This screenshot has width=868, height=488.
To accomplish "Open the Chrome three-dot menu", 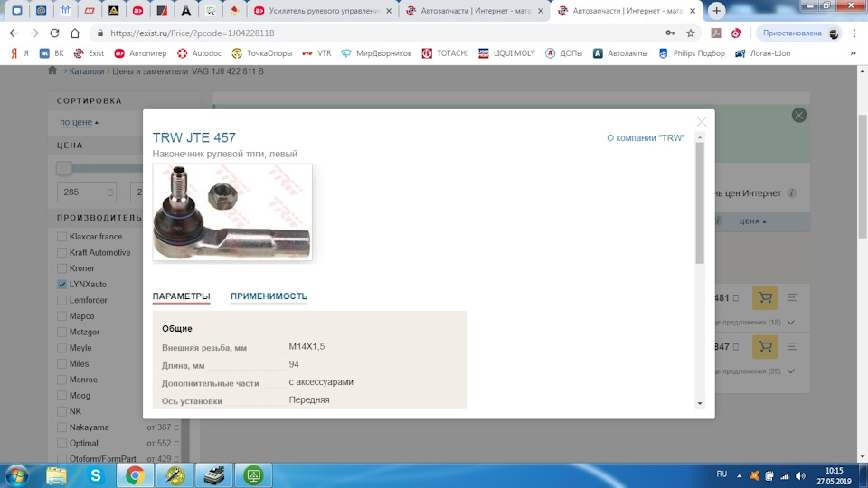I will pyautogui.click(x=854, y=33).
